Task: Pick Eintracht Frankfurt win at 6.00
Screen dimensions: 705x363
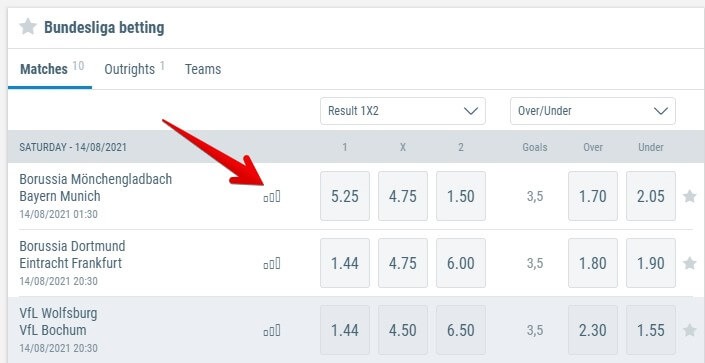Action: pos(461,263)
